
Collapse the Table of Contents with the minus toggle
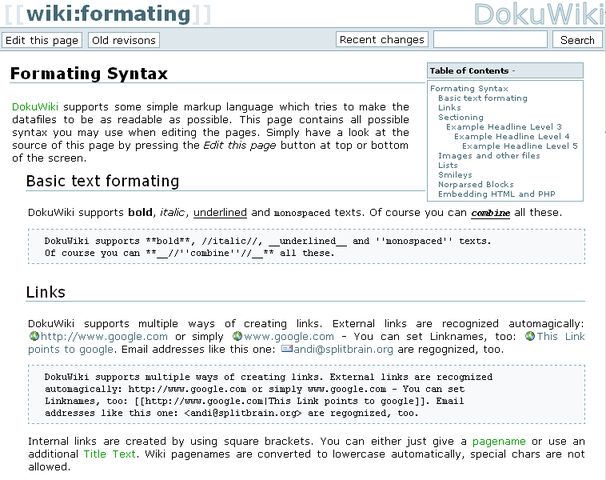(514, 71)
